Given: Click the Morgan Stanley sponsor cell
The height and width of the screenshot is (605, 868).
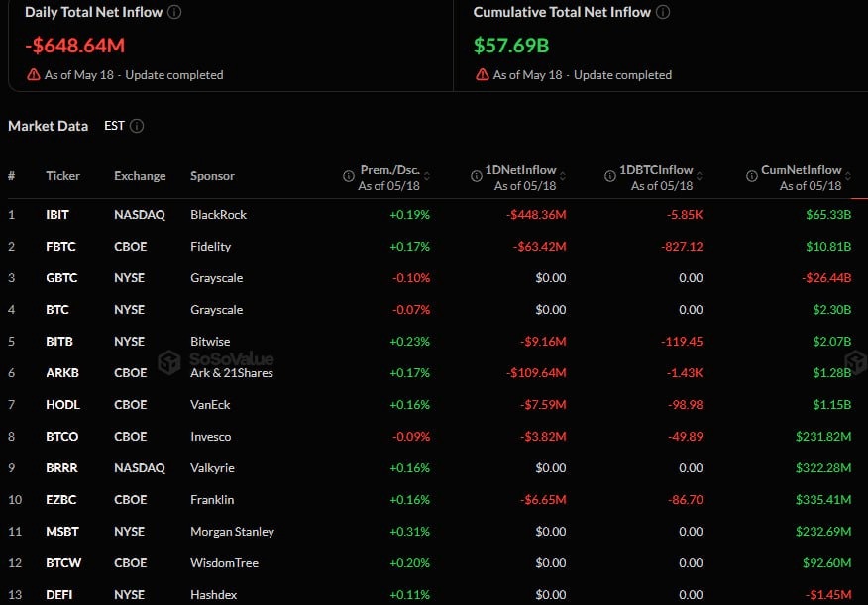Looking at the screenshot, I should coord(233,532).
